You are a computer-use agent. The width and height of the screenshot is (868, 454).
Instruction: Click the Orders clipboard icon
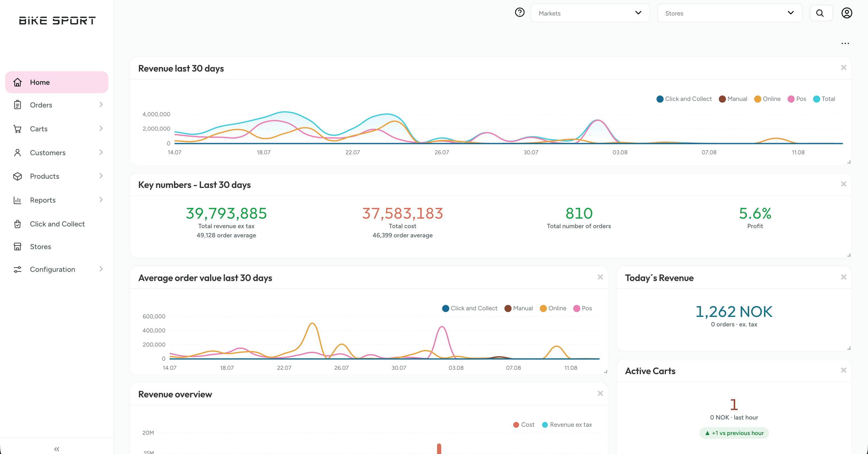coord(18,105)
